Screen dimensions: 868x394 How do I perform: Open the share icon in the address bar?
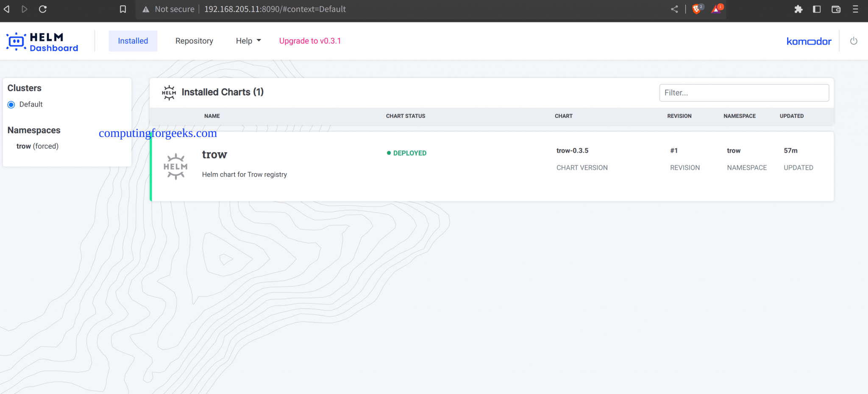coord(674,8)
